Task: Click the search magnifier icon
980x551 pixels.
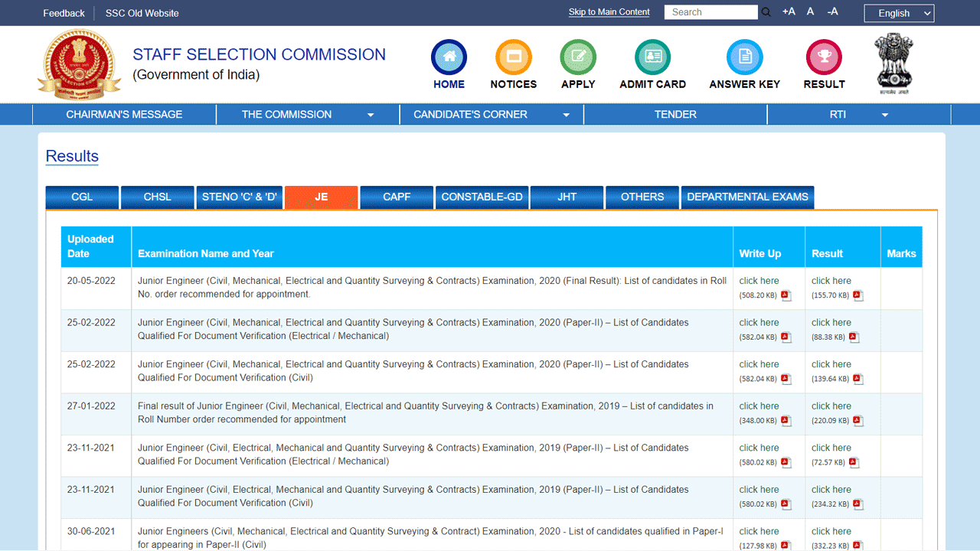Action: (x=766, y=12)
